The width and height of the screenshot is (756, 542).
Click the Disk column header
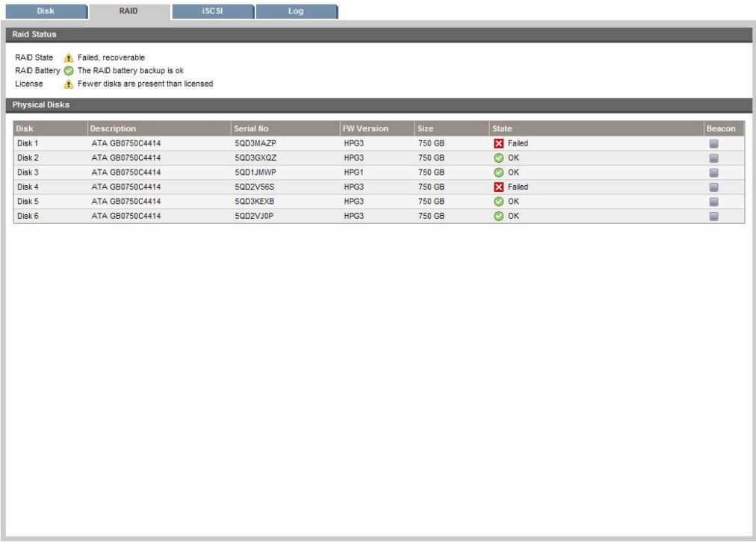coord(50,128)
